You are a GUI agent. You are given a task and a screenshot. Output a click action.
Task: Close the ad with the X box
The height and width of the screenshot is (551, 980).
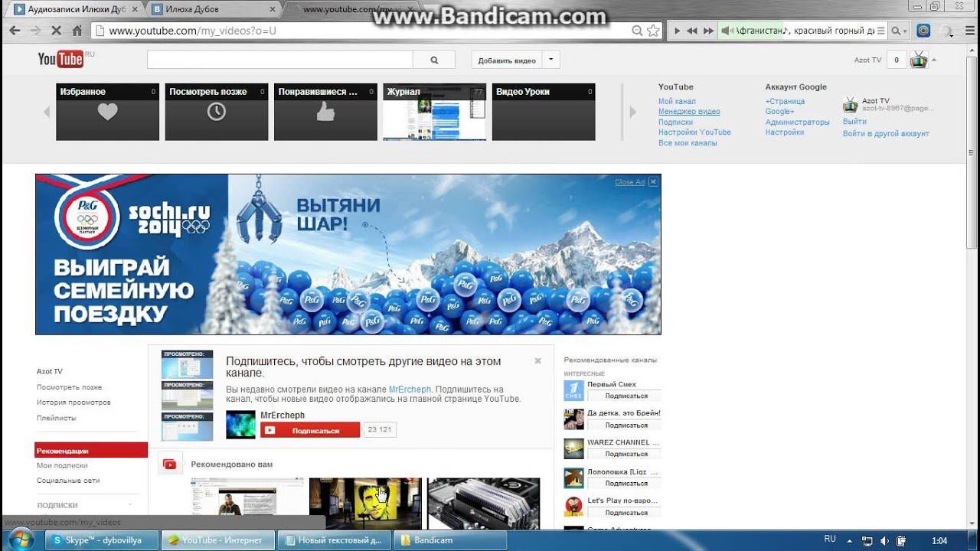[653, 182]
